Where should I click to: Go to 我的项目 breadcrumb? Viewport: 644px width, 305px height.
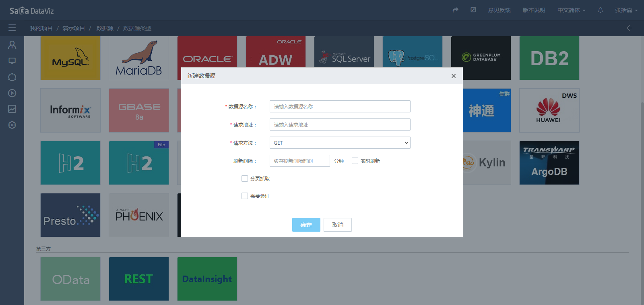click(x=41, y=28)
